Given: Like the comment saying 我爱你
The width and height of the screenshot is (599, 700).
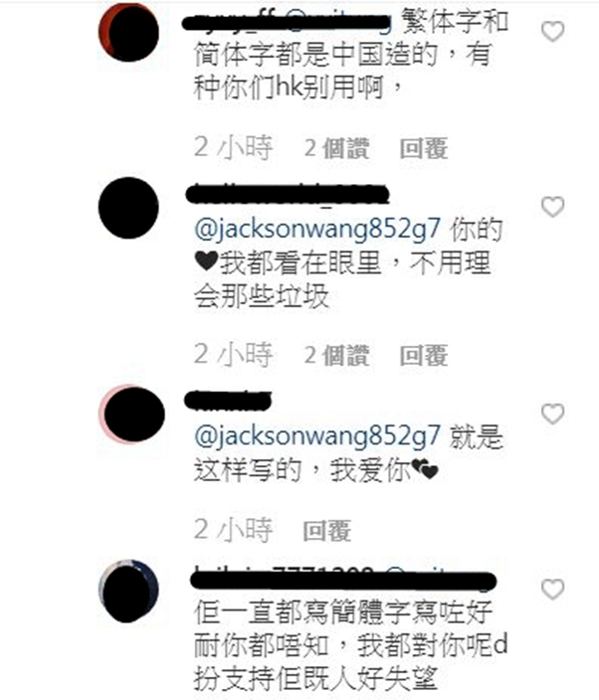Looking at the screenshot, I should pyautogui.click(x=552, y=414).
